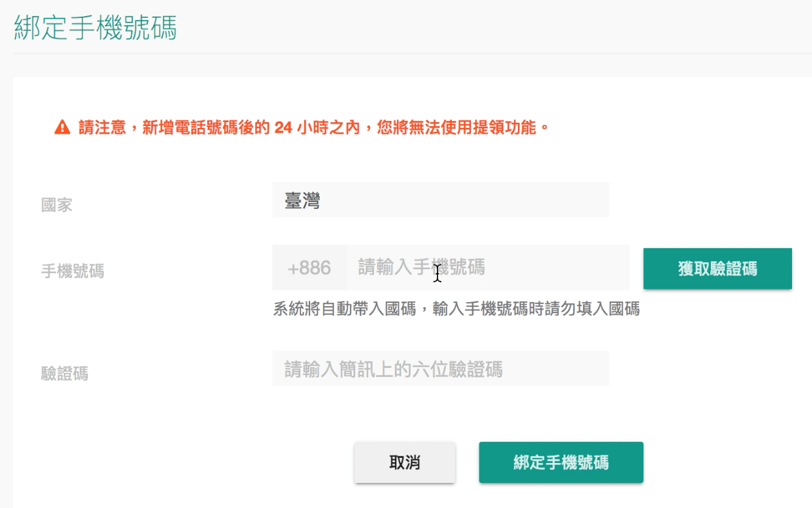Cancel binding with the 取消 button
Screen dimensions: 812x508
pos(405,462)
